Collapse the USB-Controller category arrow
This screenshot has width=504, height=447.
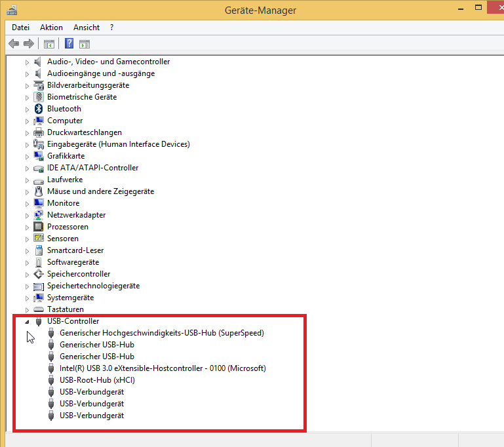coord(27,322)
